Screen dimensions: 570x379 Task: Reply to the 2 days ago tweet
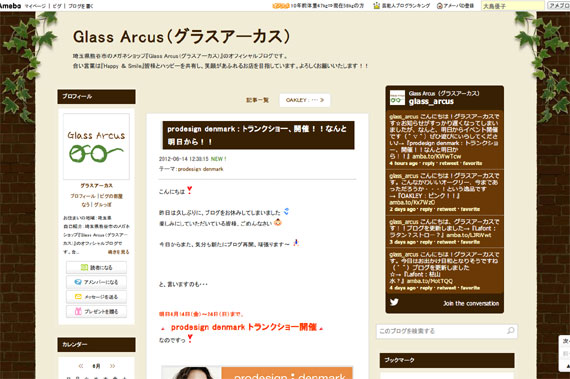426,209
